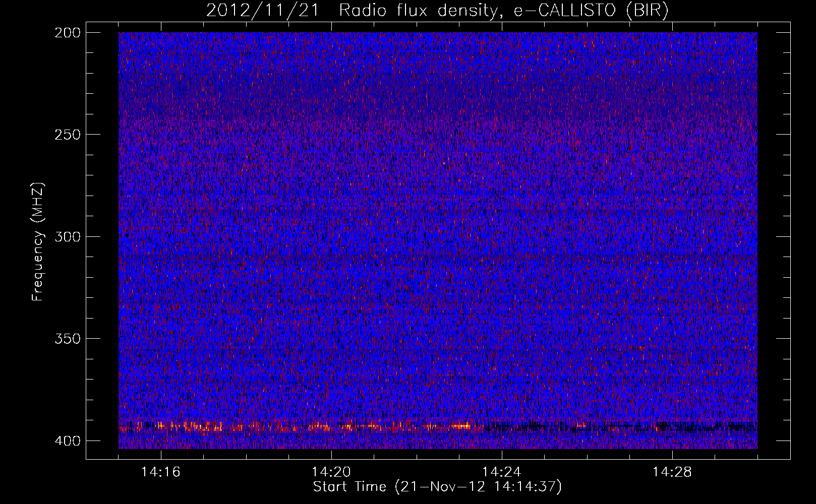Click the 14:16 time tick label

(x=161, y=472)
